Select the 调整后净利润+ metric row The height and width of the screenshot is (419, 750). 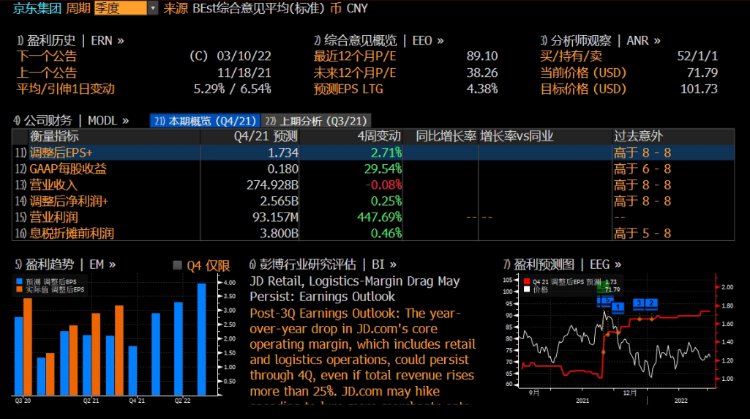[373, 201]
